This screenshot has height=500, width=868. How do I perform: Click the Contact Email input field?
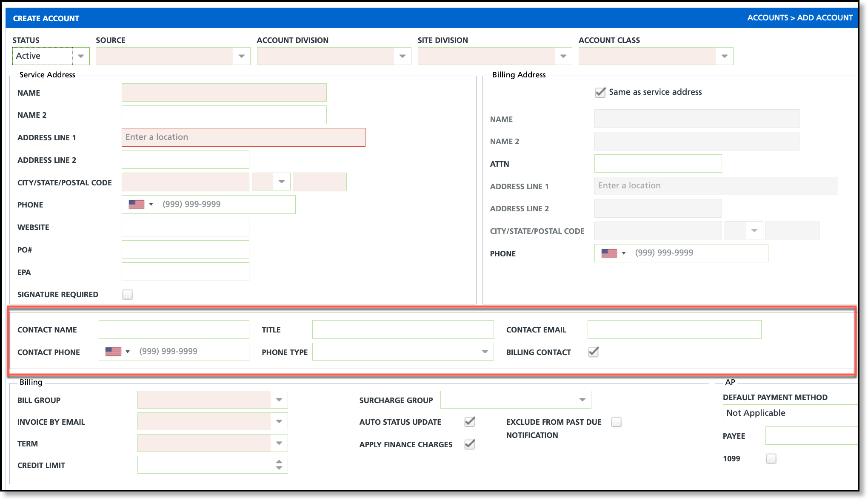(674, 330)
